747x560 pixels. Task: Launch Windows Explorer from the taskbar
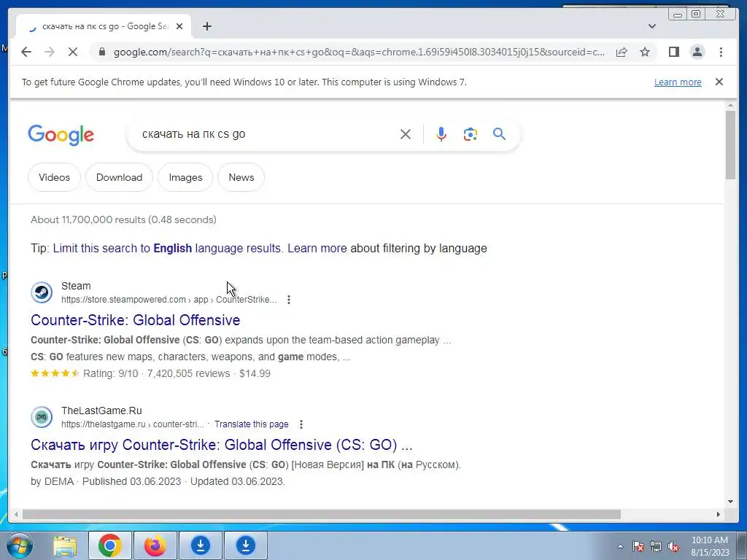[x=65, y=545]
